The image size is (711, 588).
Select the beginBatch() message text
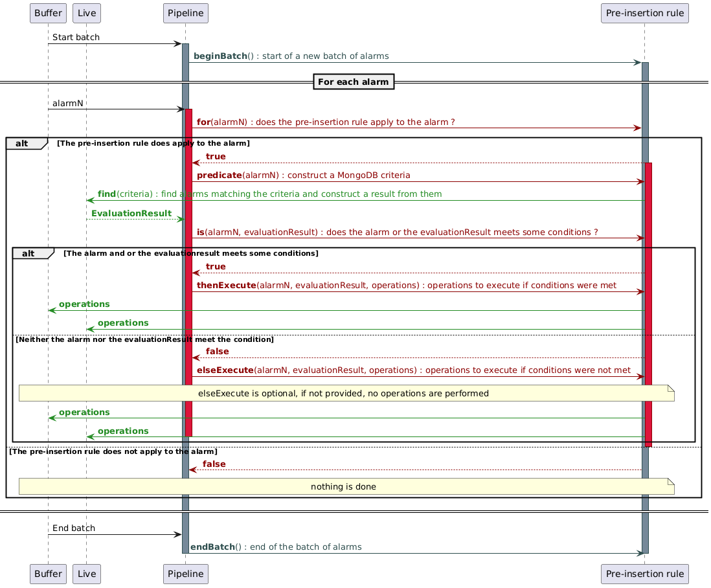click(x=291, y=56)
